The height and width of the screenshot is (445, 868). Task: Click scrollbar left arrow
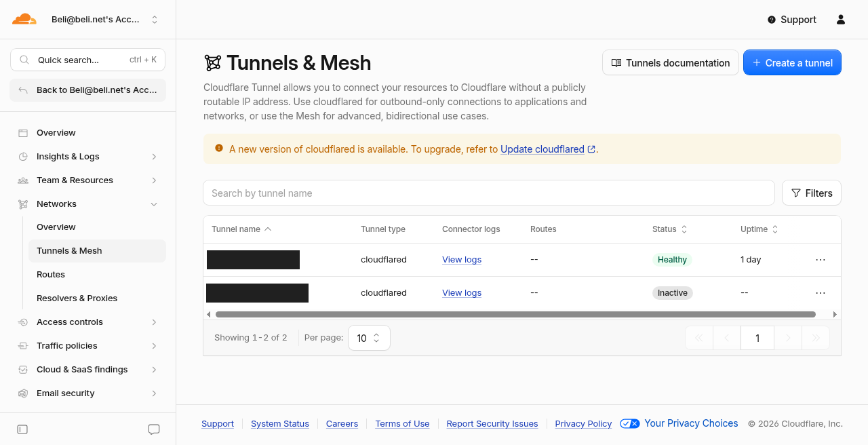(x=209, y=315)
